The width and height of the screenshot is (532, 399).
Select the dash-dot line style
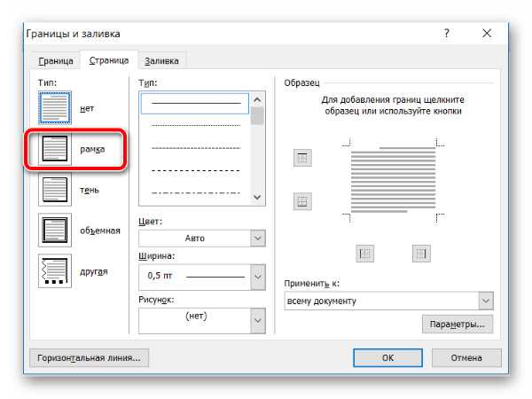click(x=196, y=193)
